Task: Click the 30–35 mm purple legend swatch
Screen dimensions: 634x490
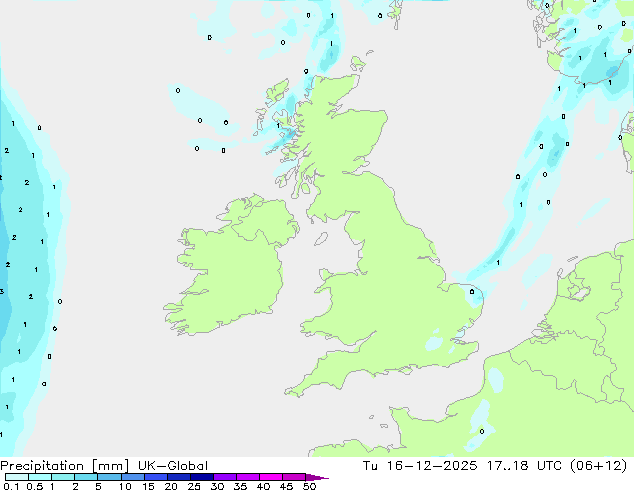Action: coord(225,477)
